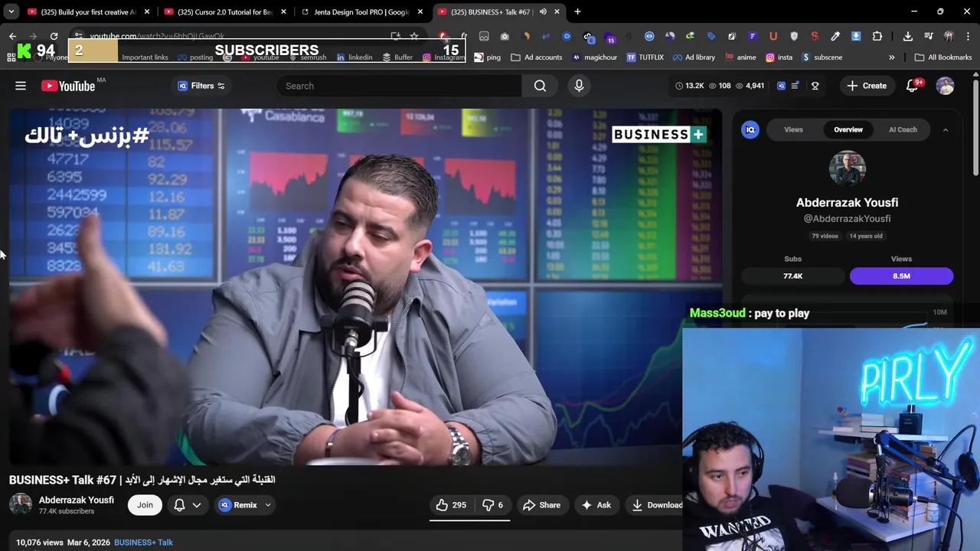Collapse the vidIQ panel with chevron
The width and height of the screenshot is (980, 551).
click(x=945, y=130)
